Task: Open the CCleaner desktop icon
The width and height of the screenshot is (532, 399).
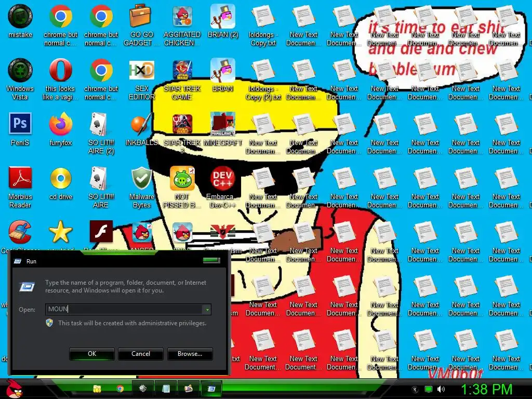Action: click(20, 232)
